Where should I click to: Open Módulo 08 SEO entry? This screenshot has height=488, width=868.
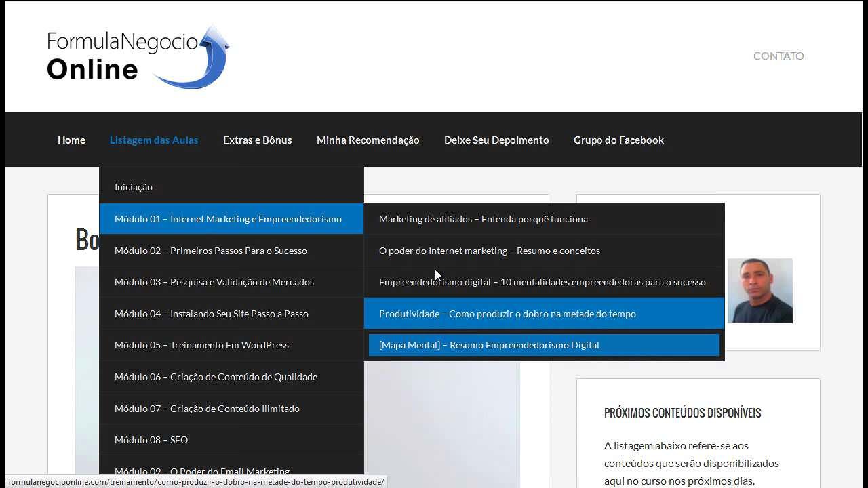151,440
